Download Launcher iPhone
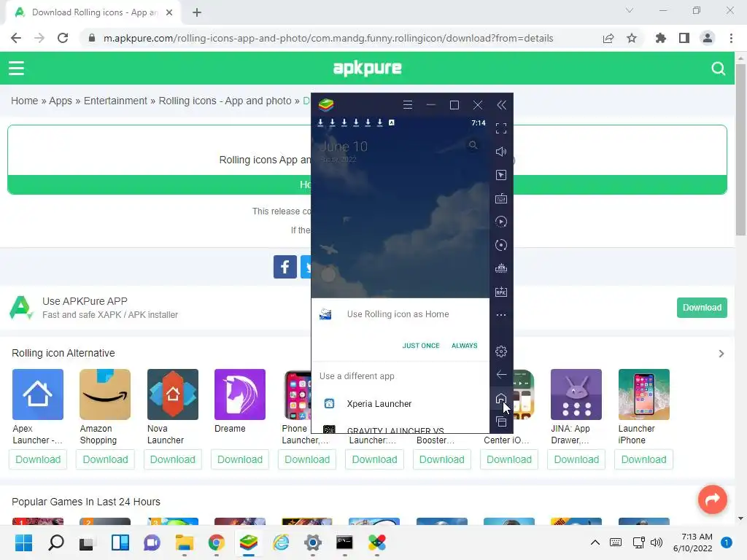747x560 pixels. coord(643,459)
